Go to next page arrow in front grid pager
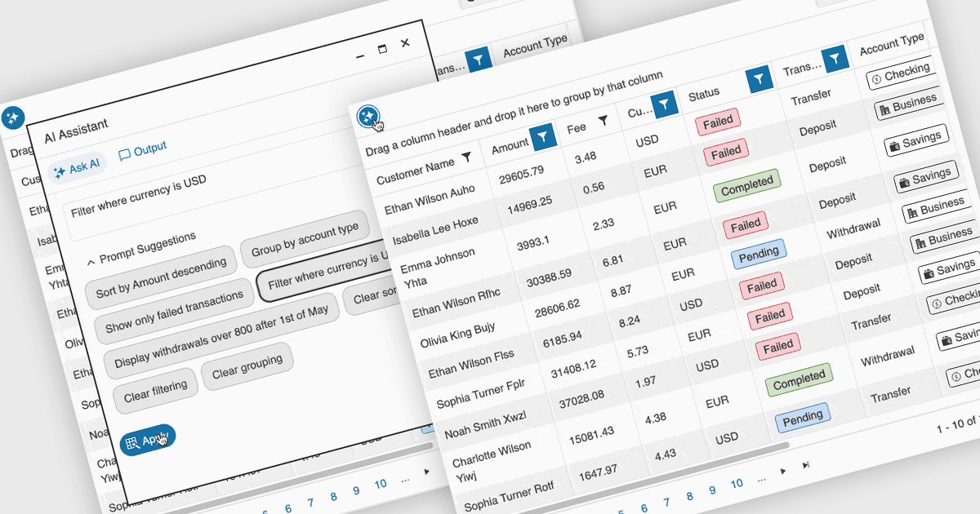This screenshot has height=514, width=980. click(x=783, y=471)
